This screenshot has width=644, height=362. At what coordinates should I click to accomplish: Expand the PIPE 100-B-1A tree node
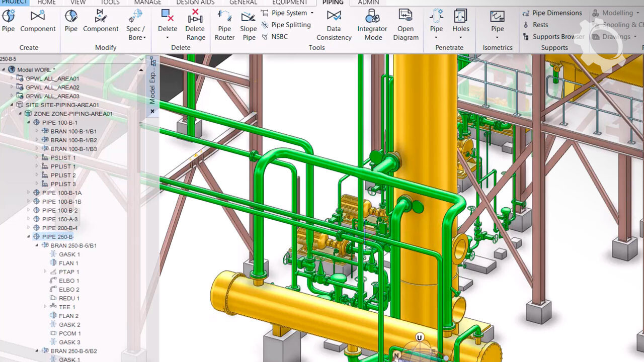(x=29, y=193)
